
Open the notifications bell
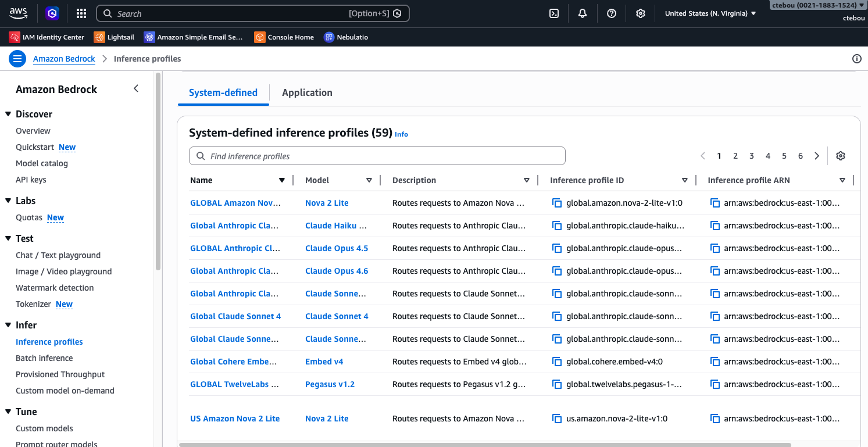point(583,13)
